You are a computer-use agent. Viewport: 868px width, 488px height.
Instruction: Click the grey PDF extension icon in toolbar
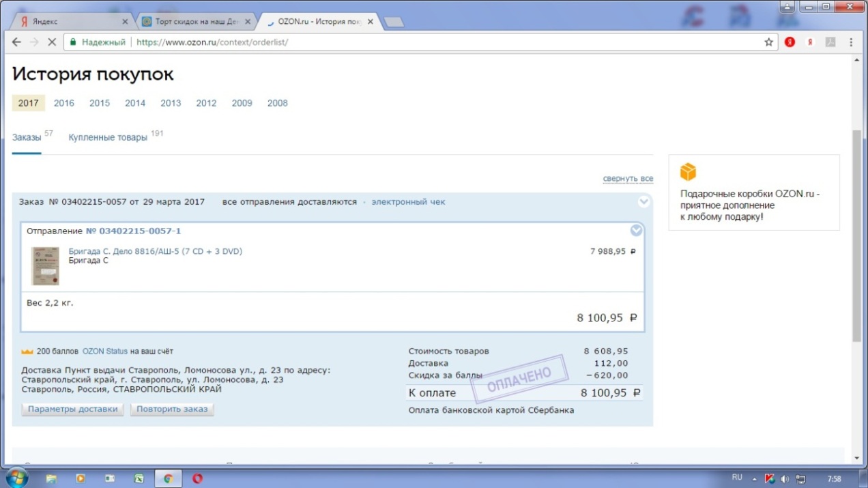point(830,42)
